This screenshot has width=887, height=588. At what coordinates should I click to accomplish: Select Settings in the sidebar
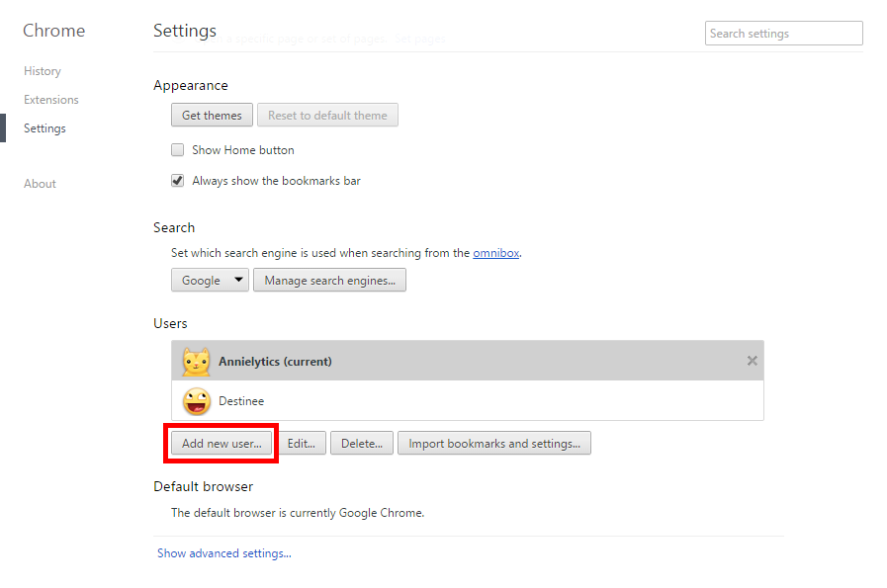click(44, 128)
